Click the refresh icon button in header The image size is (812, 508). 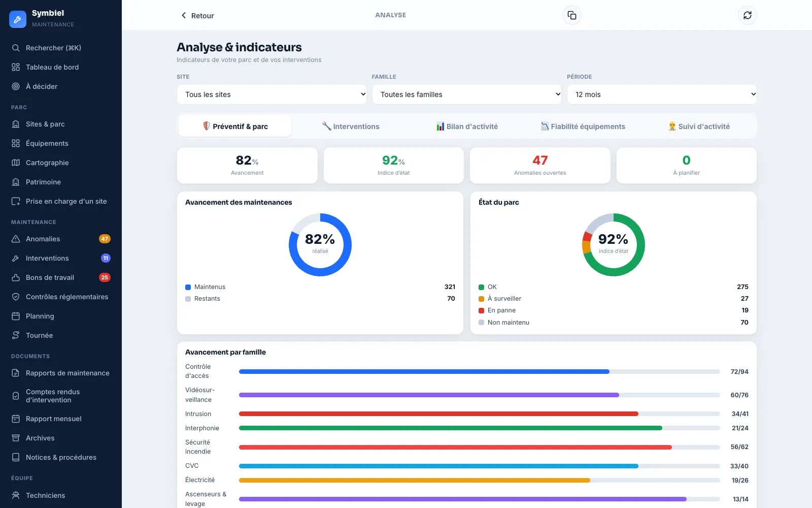748,15
